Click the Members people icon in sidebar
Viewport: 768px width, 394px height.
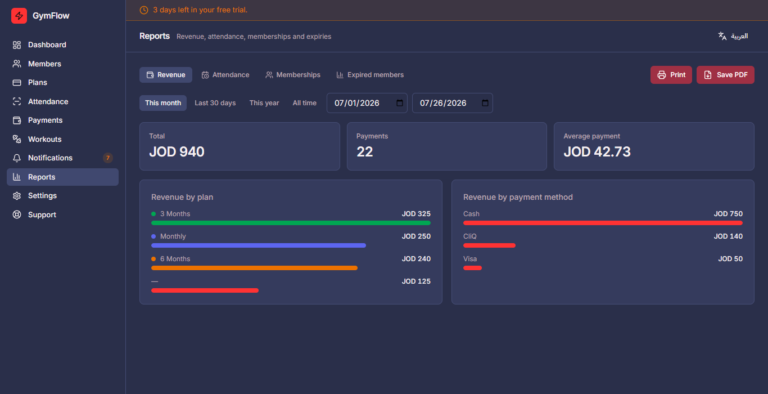coord(17,64)
